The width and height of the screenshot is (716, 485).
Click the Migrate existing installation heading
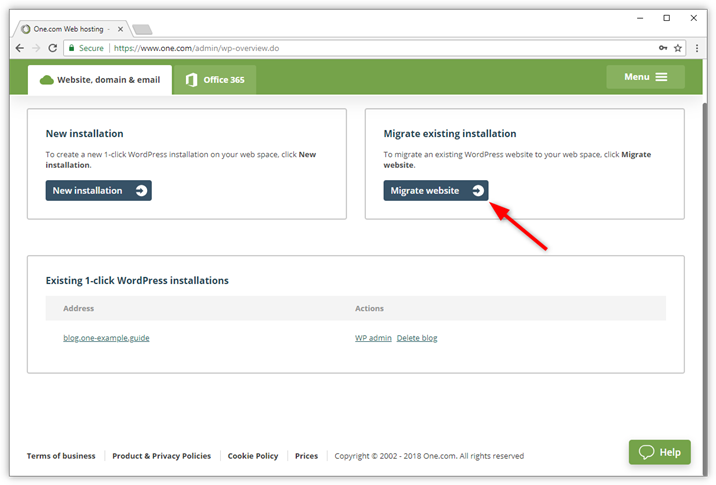pyautogui.click(x=450, y=133)
